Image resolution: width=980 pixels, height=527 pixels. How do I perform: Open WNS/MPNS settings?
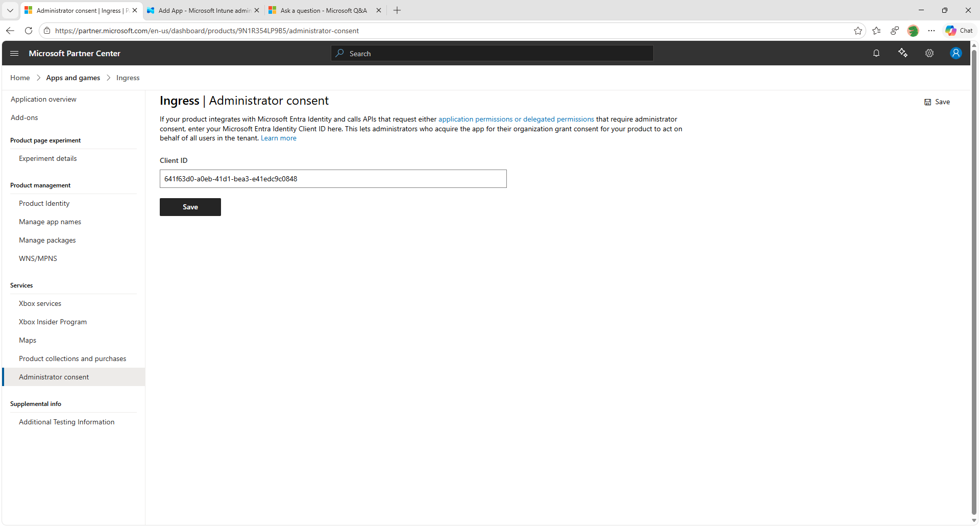click(x=38, y=258)
